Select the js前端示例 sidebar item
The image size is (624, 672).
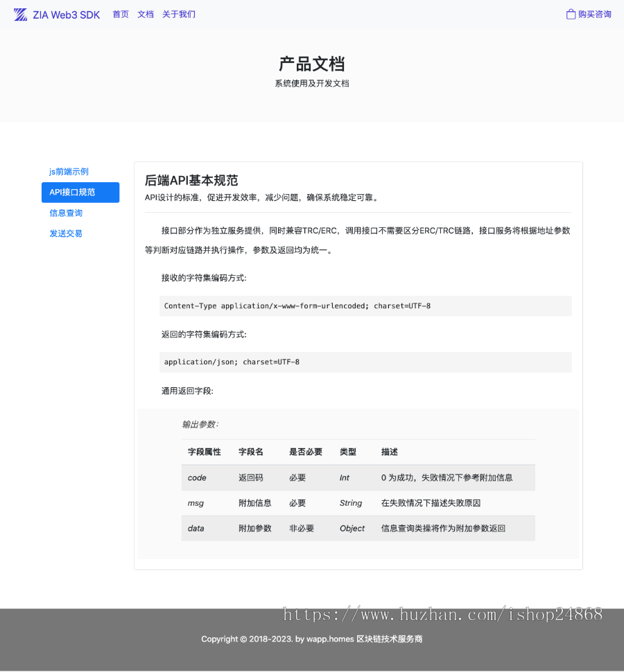tap(69, 171)
